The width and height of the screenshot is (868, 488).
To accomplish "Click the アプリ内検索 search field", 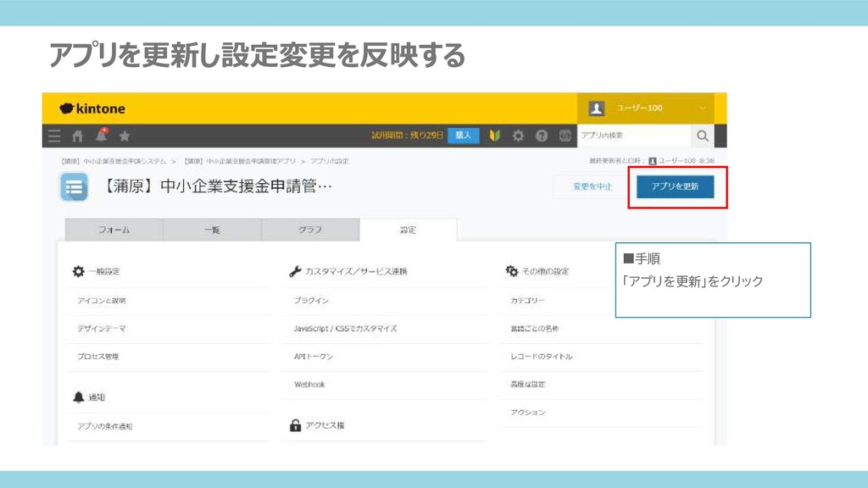I will [x=634, y=136].
